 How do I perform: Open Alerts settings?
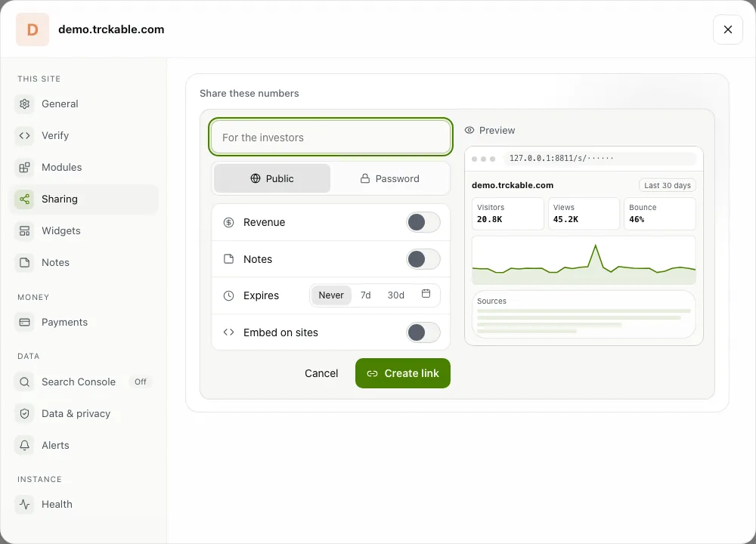click(84, 446)
